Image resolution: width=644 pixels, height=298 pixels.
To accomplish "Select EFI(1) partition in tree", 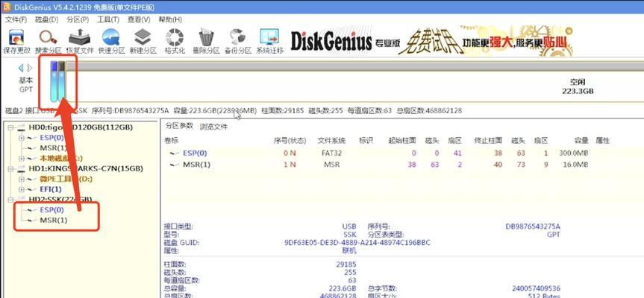I will click(x=51, y=189).
